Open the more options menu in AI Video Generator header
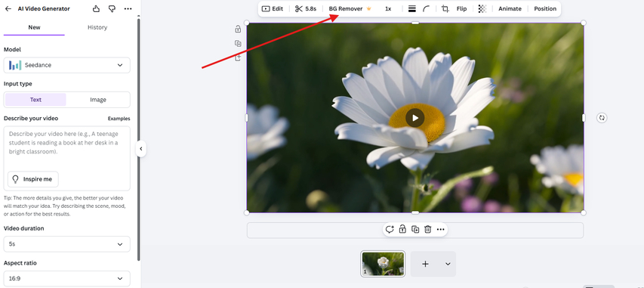The height and width of the screenshot is (288, 644). (128, 8)
